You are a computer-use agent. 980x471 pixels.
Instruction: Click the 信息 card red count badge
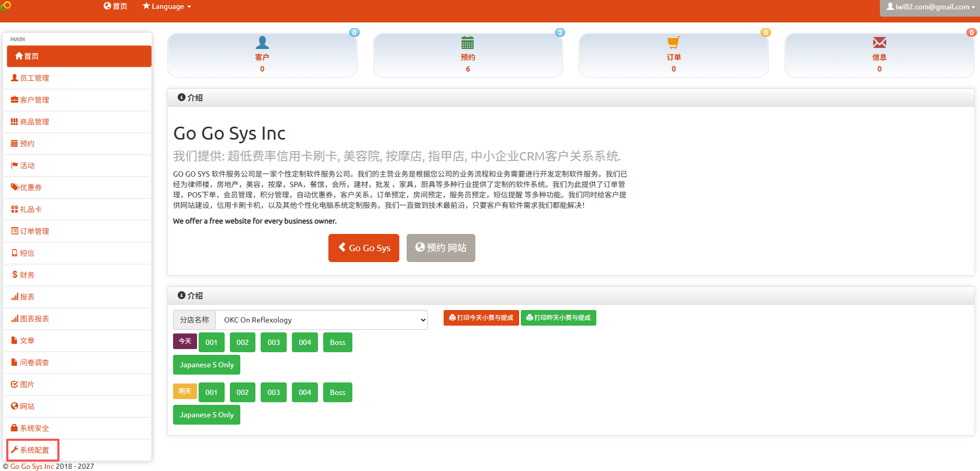[972, 32]
